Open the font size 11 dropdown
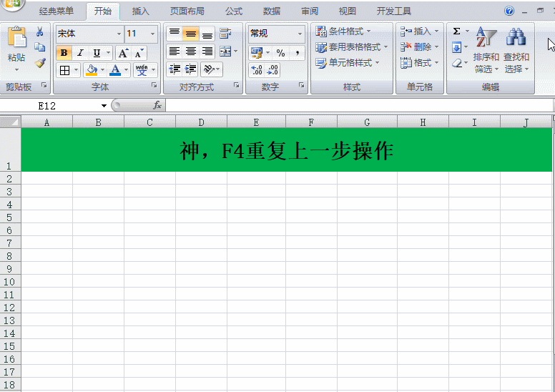 [x=152, y=34]
